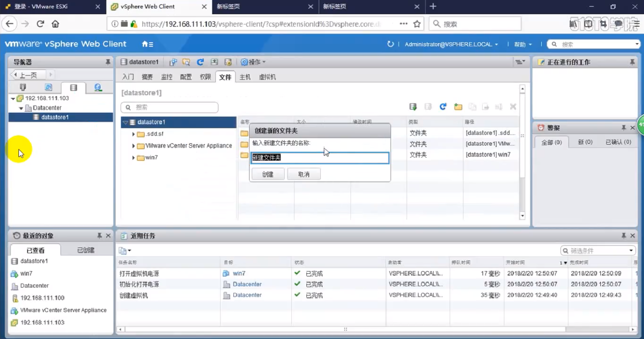Pin the 导航器 navigator panel
The height and width of the screenshot is (339, 644).
[x=108, y=62]
